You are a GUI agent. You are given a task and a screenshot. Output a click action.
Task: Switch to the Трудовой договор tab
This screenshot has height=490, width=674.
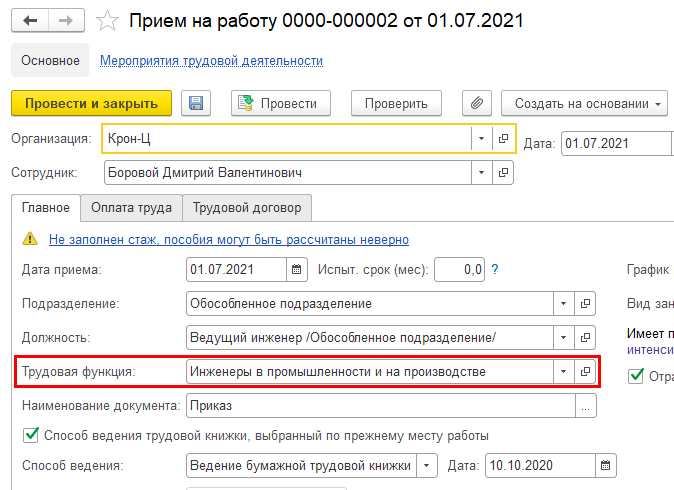click(246, 208)
